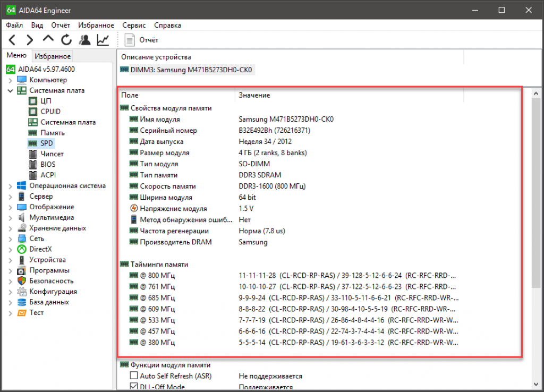This screenshot has width=544, height=392.
Task: Expand the Сервер tree node
Action: (10, 197)
